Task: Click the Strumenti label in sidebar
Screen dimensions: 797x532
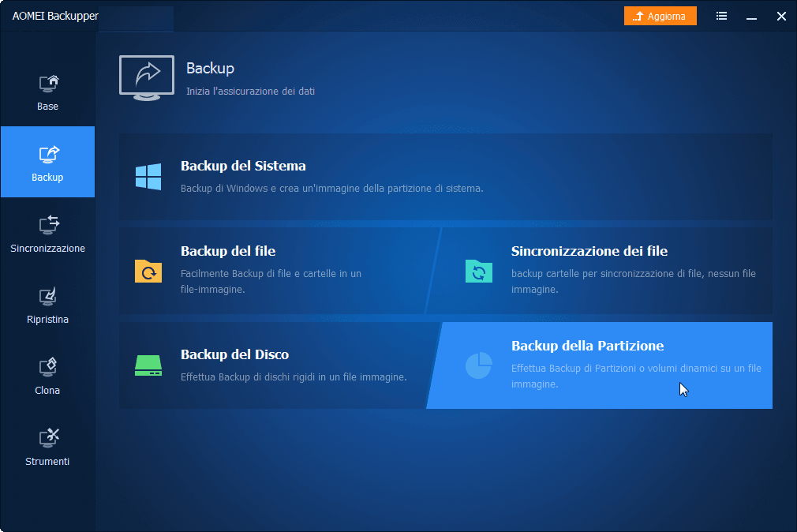Action: (47, 461)
